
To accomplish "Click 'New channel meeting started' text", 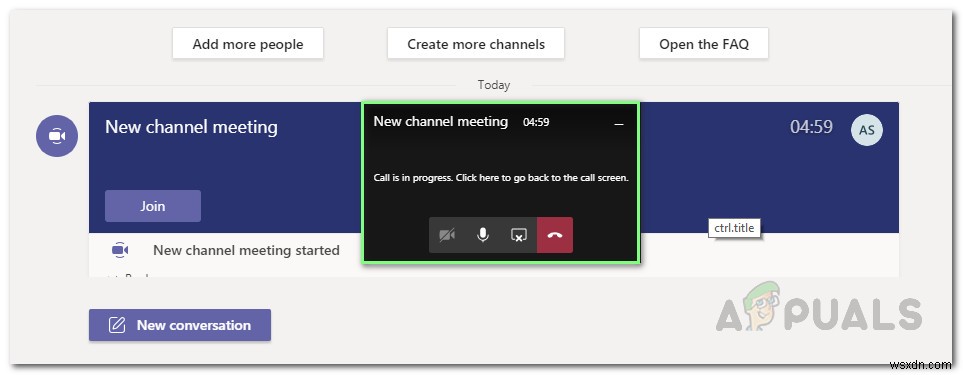I will [246, 250].
